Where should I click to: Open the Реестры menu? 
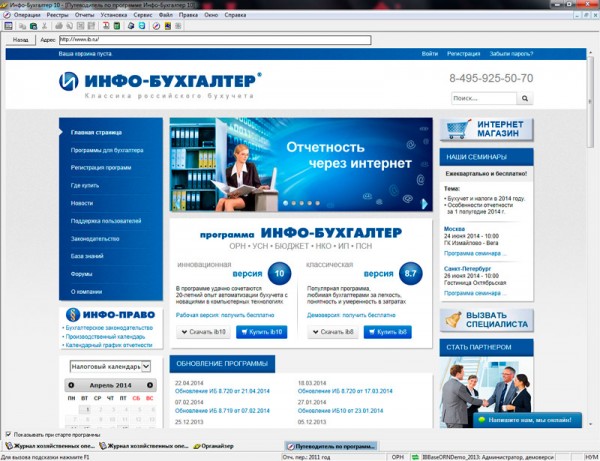pyautogui.click(x=57, y=15)
